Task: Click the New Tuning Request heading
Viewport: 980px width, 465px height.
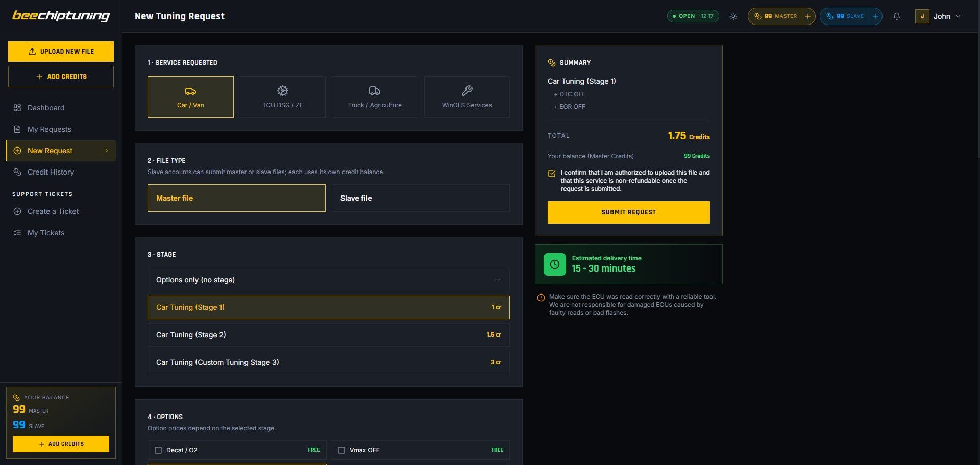Action: (x=180, y=16)
